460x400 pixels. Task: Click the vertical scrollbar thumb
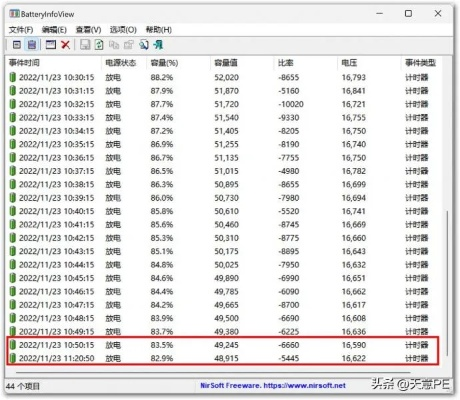click(447, 283)
